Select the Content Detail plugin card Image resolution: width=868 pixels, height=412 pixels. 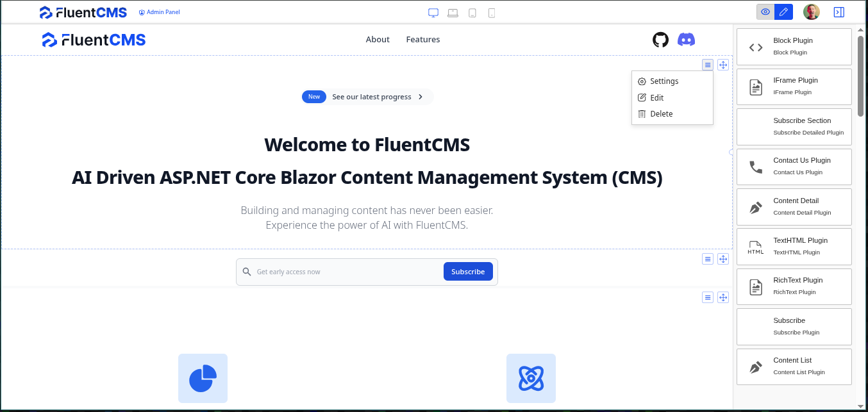[x=794, y=206]
